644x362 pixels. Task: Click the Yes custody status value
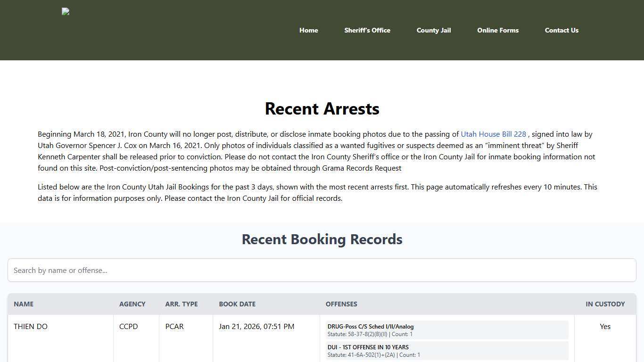(x=605, y=326)
